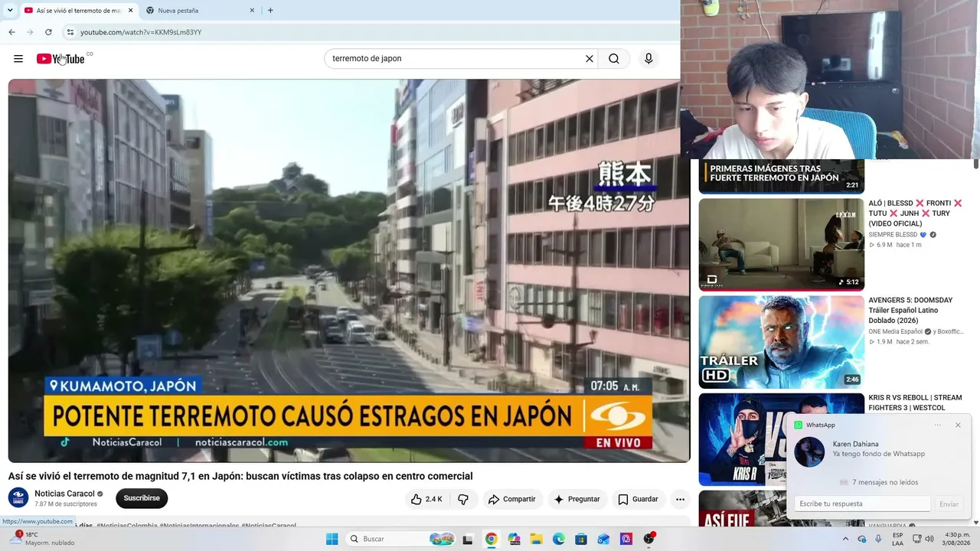Open microphone tray indicator
This screenshot has width=980, height=551.
(x=877, y=539)
